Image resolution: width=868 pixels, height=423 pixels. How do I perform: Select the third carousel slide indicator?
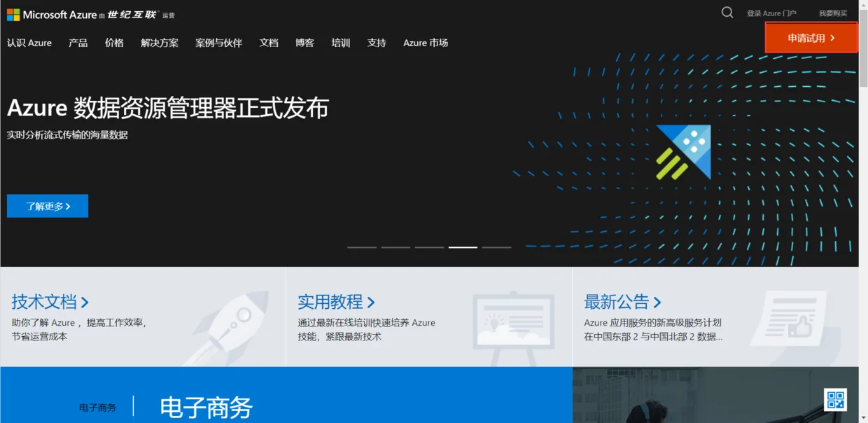pos(429,247)
